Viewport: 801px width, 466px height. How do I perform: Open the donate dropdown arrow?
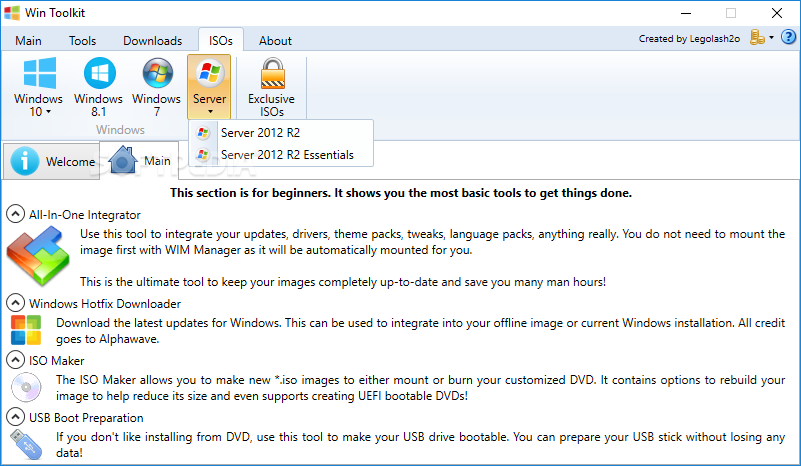pos(771,37)
